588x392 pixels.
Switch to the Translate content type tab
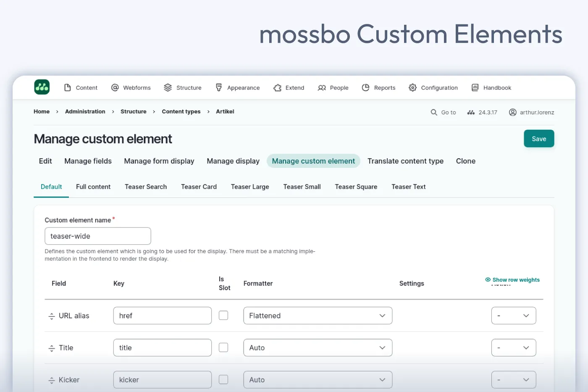point(405,161)
